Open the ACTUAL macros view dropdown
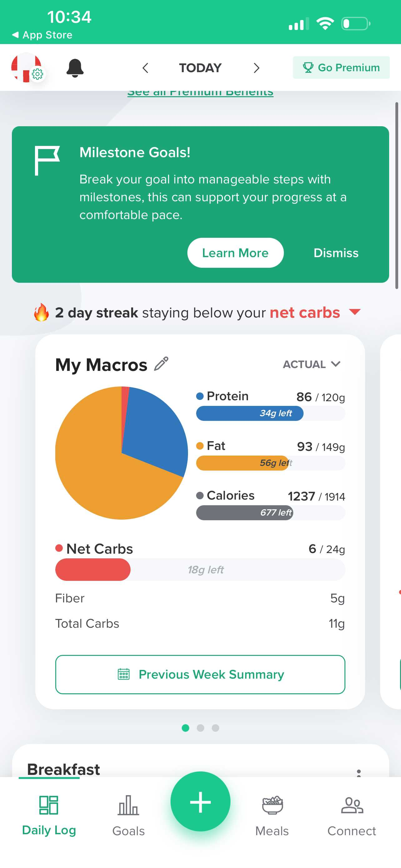This screenshot has width=401, height=868. [x=311, y=364]
